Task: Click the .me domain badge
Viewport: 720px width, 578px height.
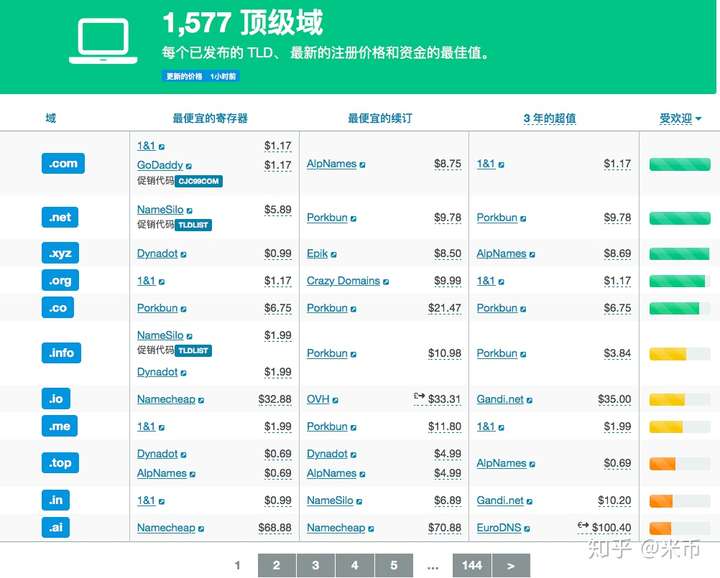Action: click(x=60, y=426)
